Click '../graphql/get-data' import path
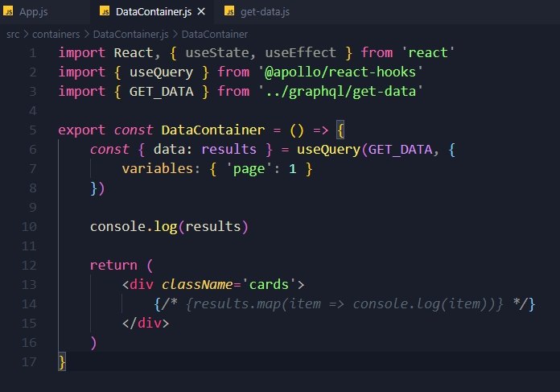 pos(340,92)
